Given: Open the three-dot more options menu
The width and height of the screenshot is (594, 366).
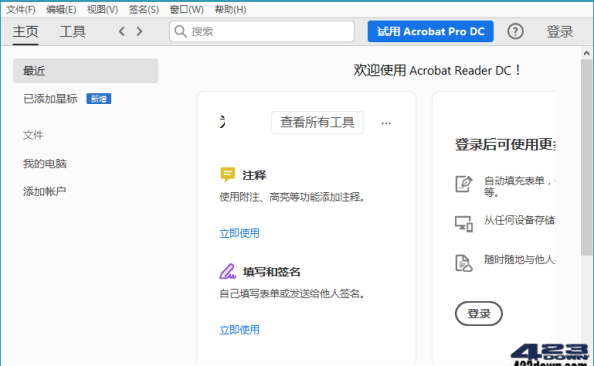Looking at the screenshot, I should (x=386, y=123).
